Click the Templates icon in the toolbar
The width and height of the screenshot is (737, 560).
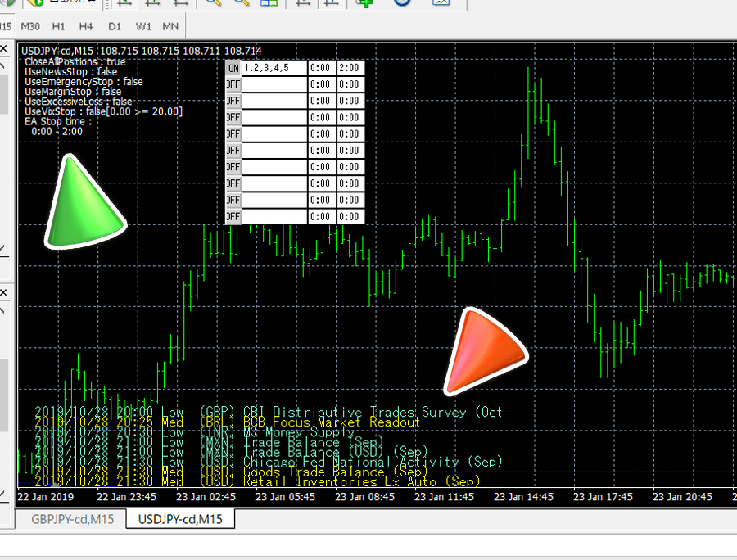point(441,2)
